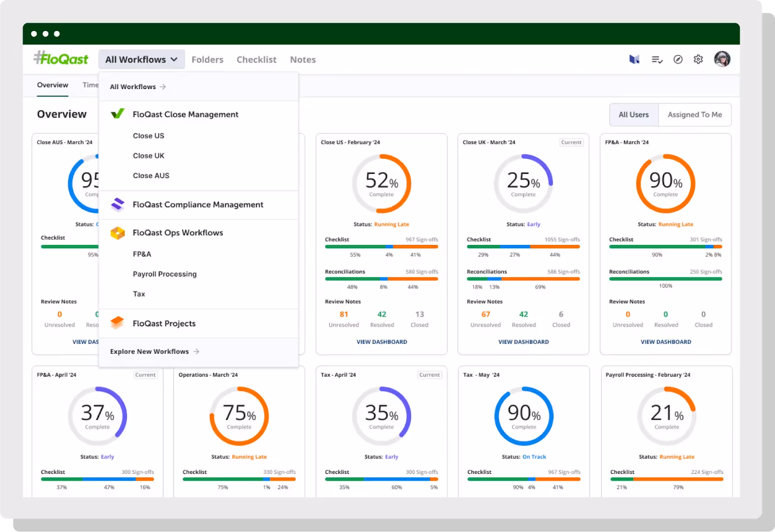Select the Current badge on Close UK card
This screenshot has width=775, height=532.
[571, 142]
